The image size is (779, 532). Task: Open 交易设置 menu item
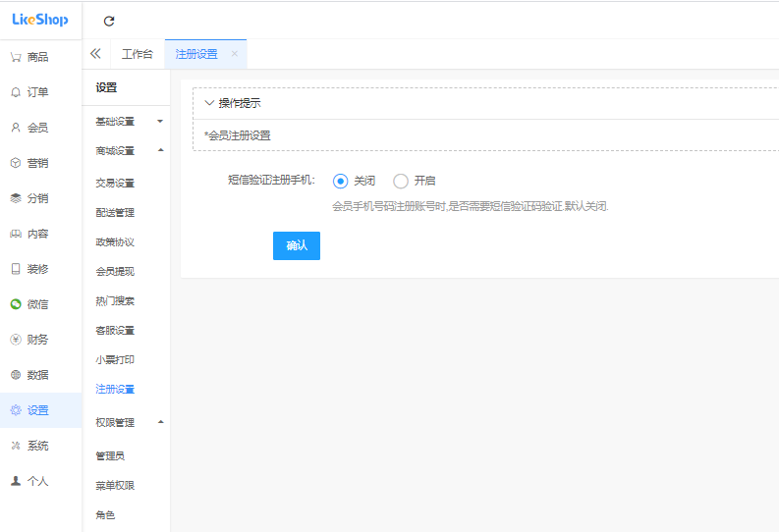pyautogui.click(x=115, y=184)
